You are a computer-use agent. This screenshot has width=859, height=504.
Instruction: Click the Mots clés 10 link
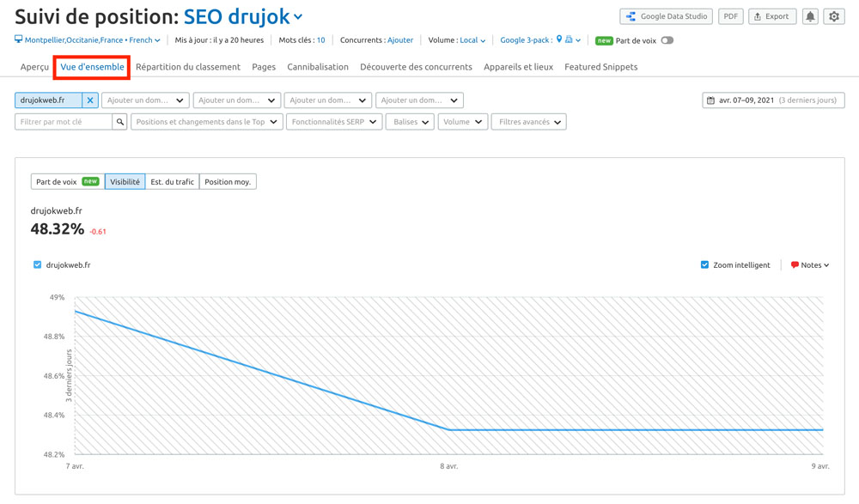point(320,40)
